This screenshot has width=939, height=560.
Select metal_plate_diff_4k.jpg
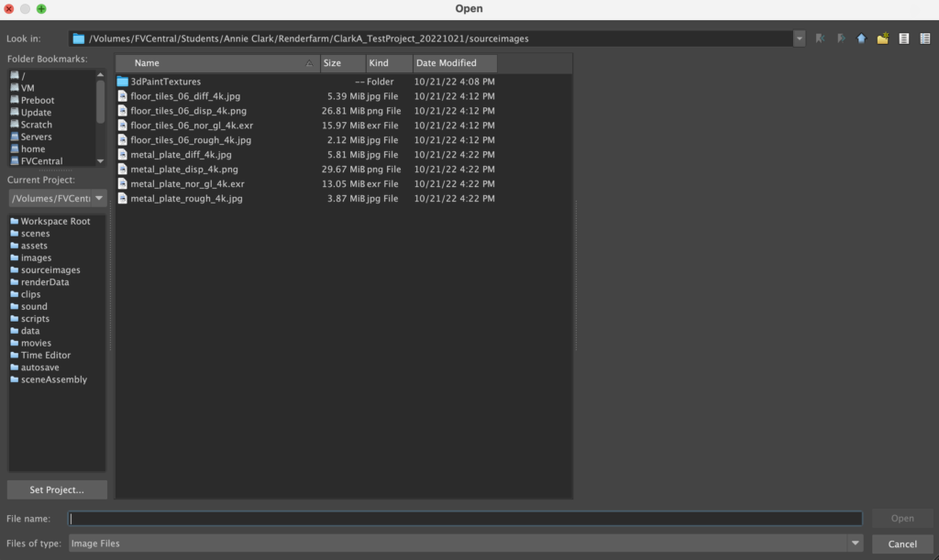[x=306, y=154]
